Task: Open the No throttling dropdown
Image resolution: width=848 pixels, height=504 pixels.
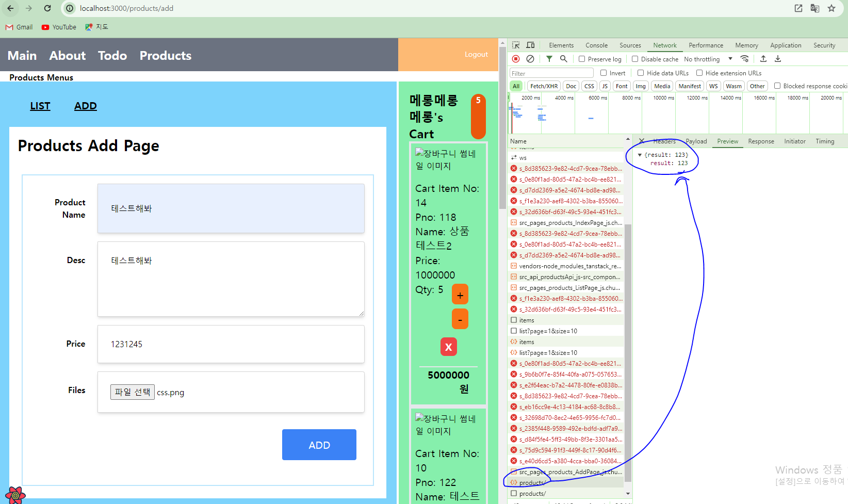Action: pyautogui.click(x=708, y=59)
